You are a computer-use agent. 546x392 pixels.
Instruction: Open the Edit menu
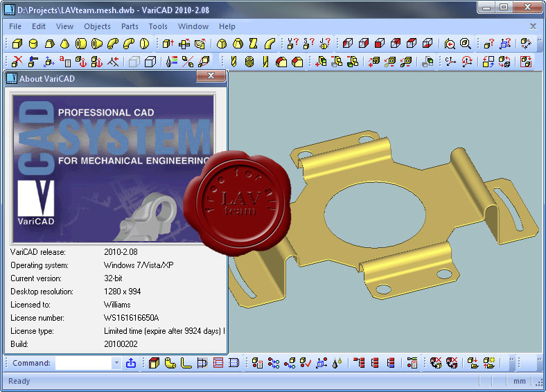coord(39,26)
